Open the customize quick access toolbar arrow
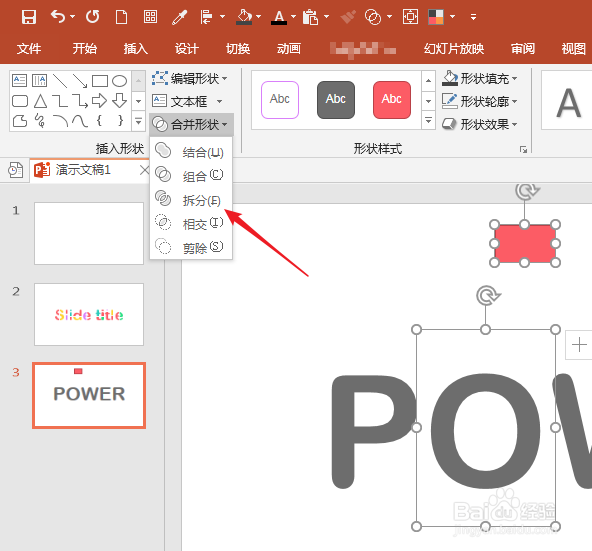Screen dimensions: 592x551 pos(473,17)
